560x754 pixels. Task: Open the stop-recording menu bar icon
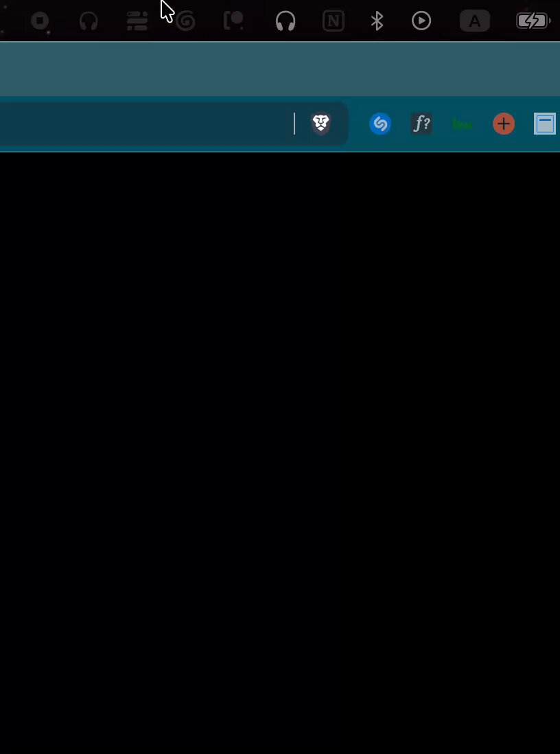pos(40,21)
